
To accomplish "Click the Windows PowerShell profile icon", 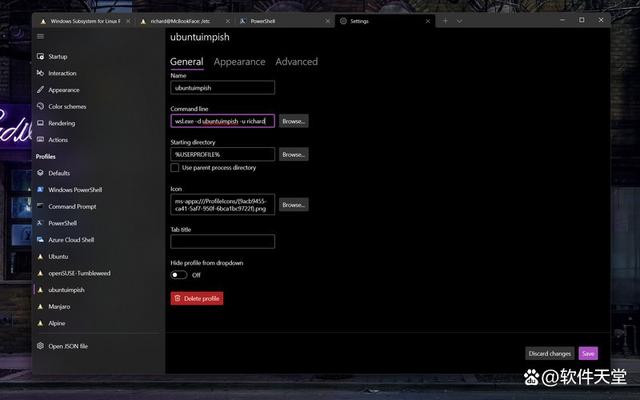I will coord(40,189).
